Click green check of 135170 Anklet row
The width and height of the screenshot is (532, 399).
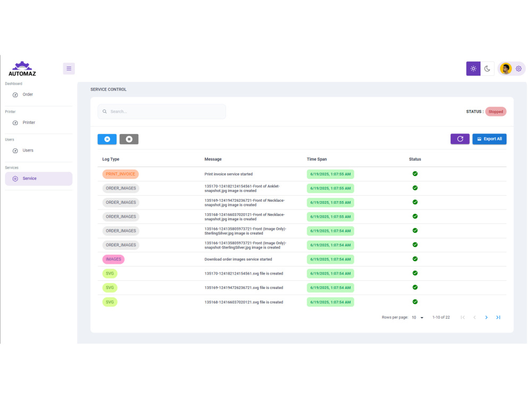coord(415,188)
